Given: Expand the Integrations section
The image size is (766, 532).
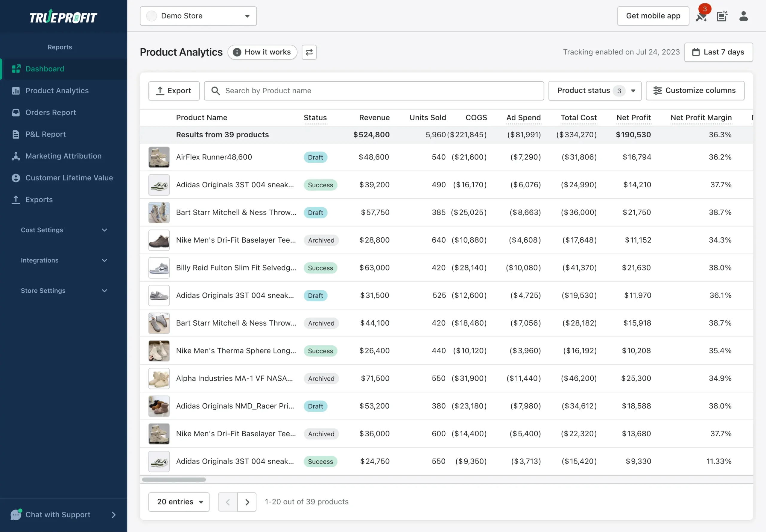Looking at the screenshot, I should coord(64,260).
